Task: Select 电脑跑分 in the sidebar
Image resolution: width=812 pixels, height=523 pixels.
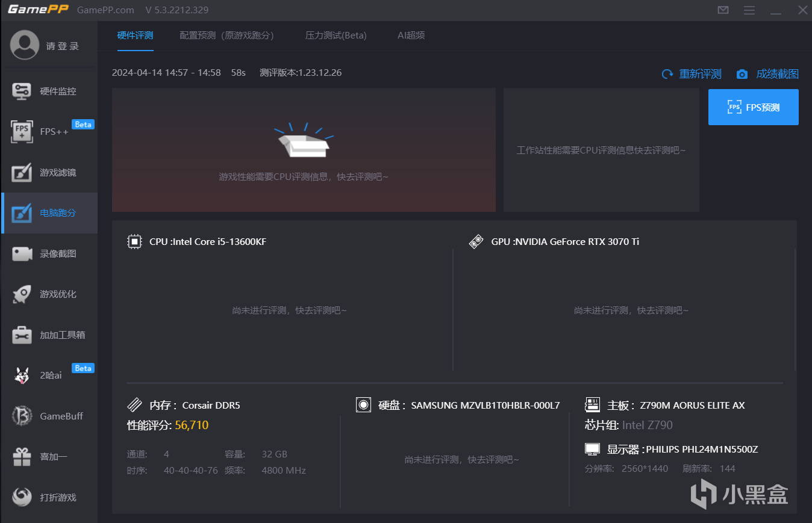Action: (49, 213)
